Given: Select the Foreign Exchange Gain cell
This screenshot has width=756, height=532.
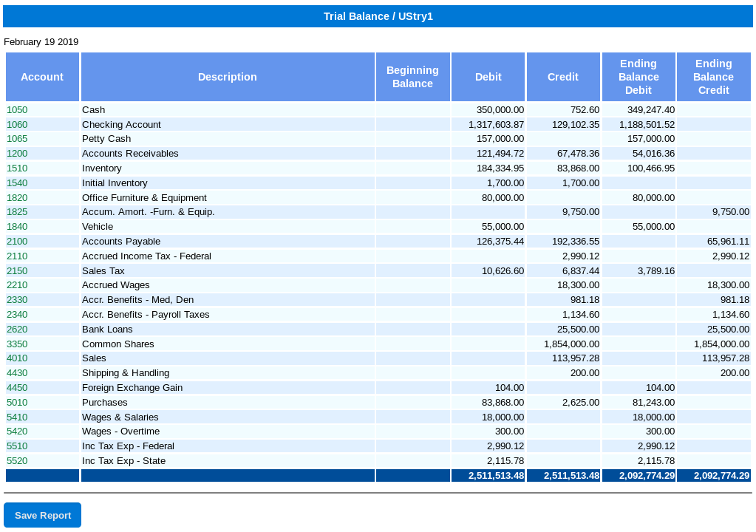Looking at the screenshot, I should point(228,387).
